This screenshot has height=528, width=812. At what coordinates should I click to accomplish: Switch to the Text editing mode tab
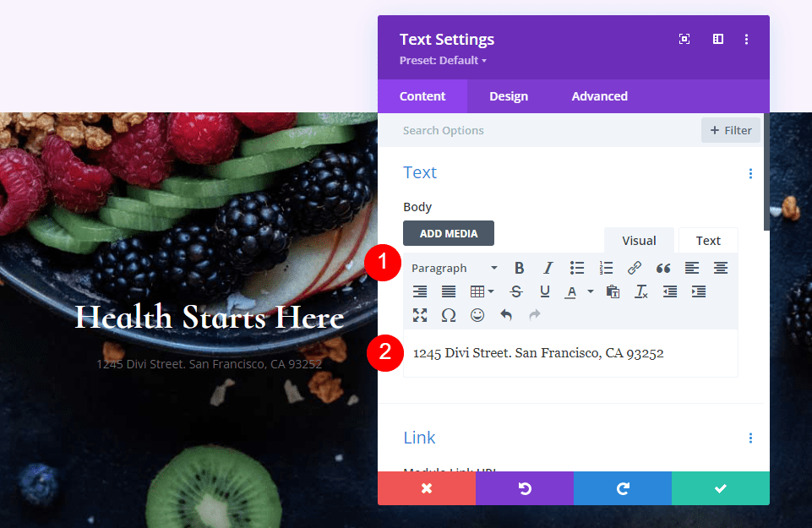[707, 240]
